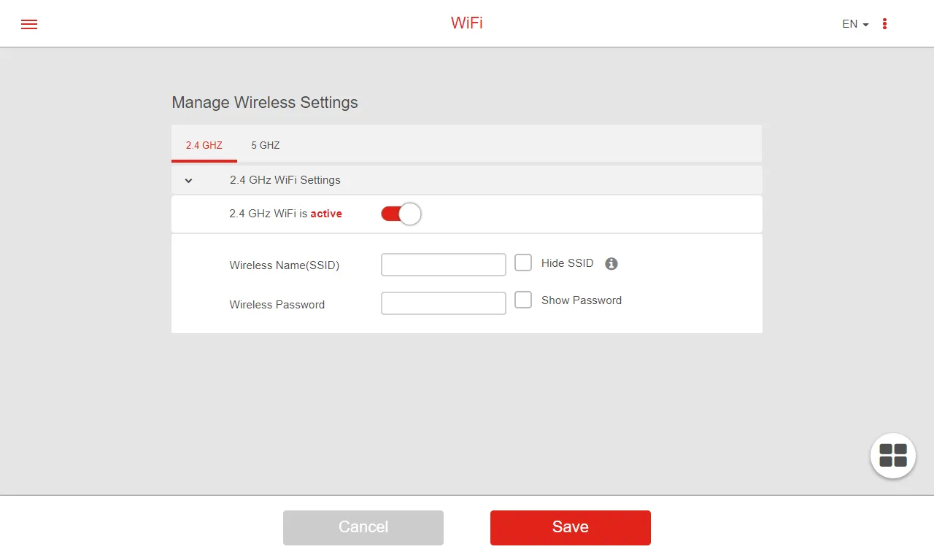The image size is (934, 560).
Task: Enable the Hide SSID checkbox
Action: click(x=523, y=262)
